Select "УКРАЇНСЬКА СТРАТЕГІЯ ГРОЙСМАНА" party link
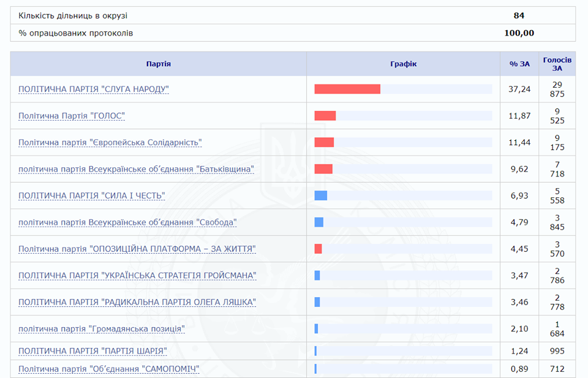Viewport: 588px width, 378px height. pyautogui.click(x=137, y=276)
